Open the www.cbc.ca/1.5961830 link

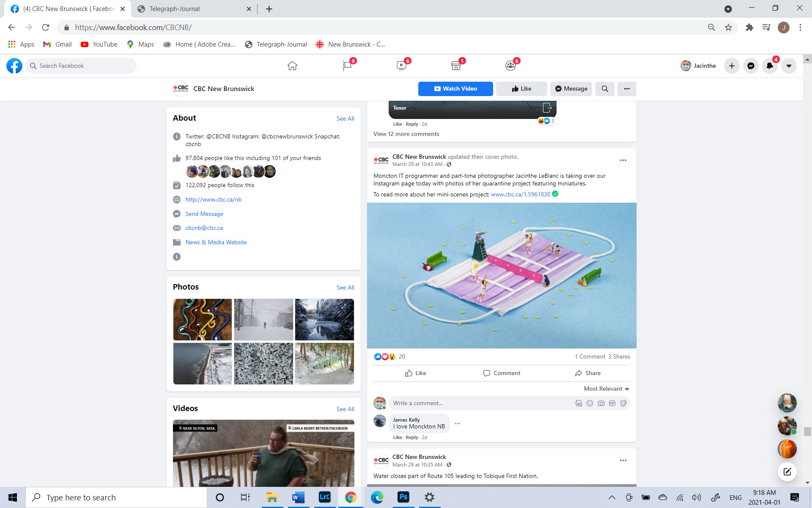520,194
